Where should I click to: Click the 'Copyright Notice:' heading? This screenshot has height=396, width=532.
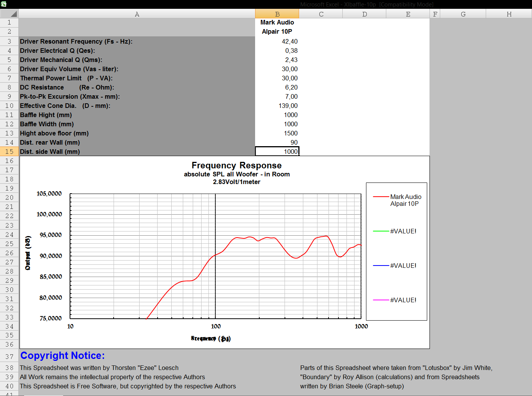pos(62,355)
